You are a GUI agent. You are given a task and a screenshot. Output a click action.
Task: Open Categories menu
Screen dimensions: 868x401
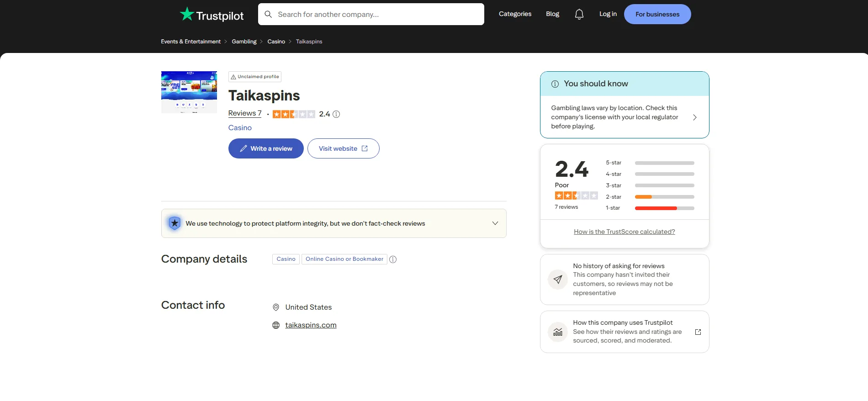pyautogui.click(x=515, y=14)
